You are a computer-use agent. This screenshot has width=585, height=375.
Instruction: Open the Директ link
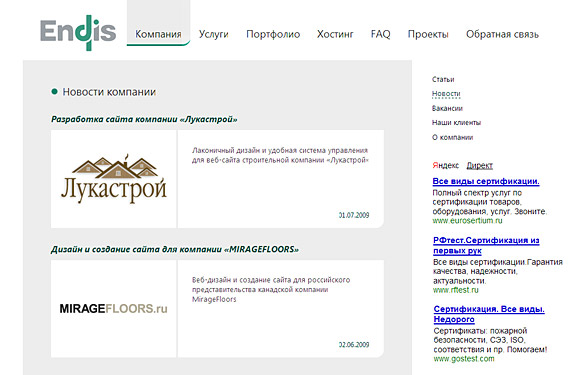(x=479, y=165)
